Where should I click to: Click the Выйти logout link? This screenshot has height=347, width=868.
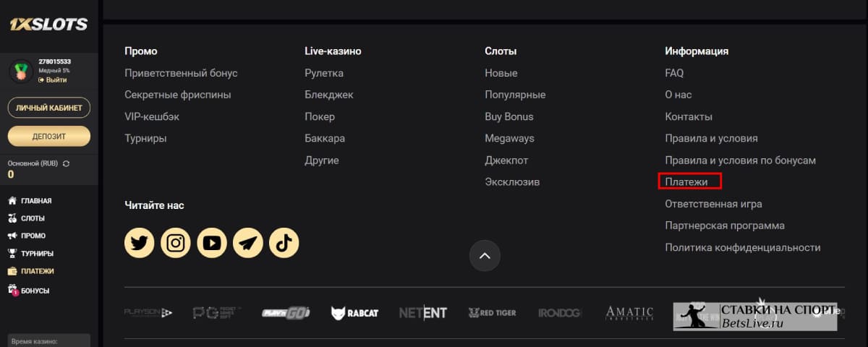53,80
